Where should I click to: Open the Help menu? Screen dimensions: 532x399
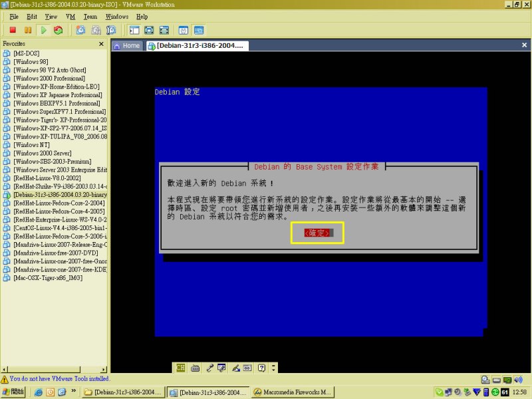(x=142, y=17)
